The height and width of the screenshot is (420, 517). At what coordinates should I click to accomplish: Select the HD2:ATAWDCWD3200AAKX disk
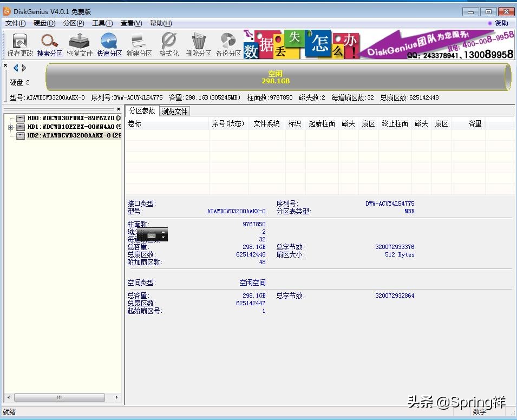[74, 135]
